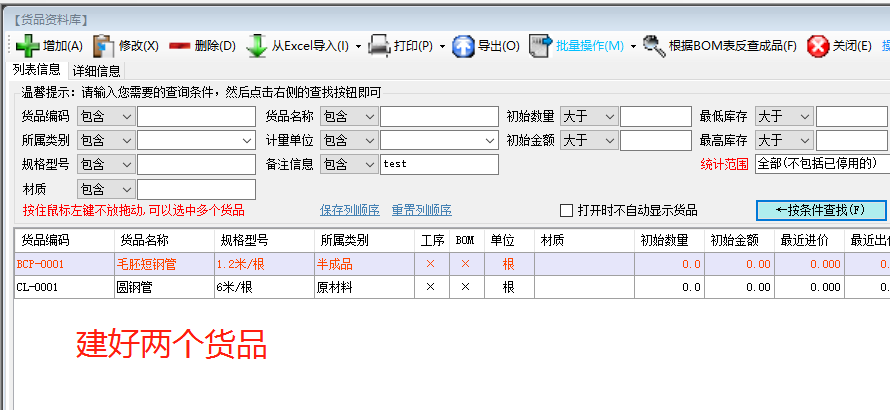Screen dimensions: 890x410
Task: Open the 批量操作(M) batch operations icon
Action: [541, 45]
